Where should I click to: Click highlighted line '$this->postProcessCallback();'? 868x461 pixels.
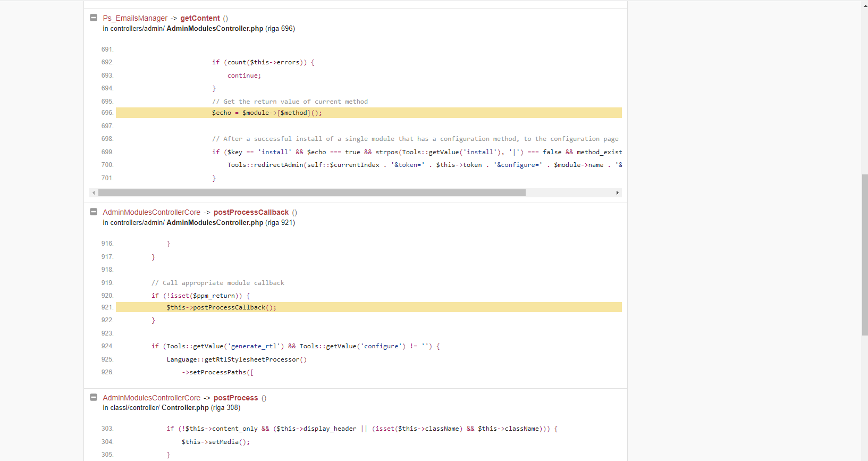[369, 307]
